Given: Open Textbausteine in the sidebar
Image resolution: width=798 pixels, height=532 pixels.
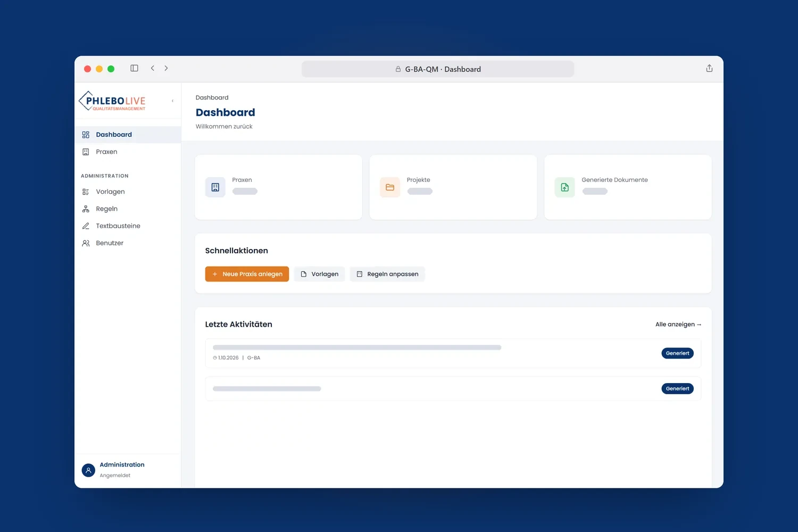Looking at the screenshot, I should (128, 226).
